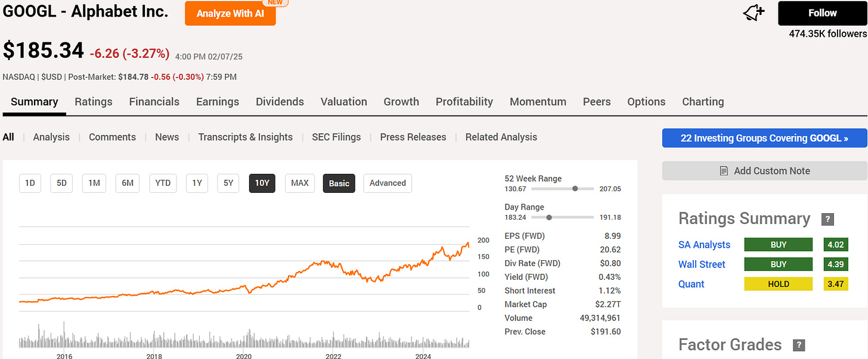Click the 52 Week Range slider marker

(x=575, y=189)
